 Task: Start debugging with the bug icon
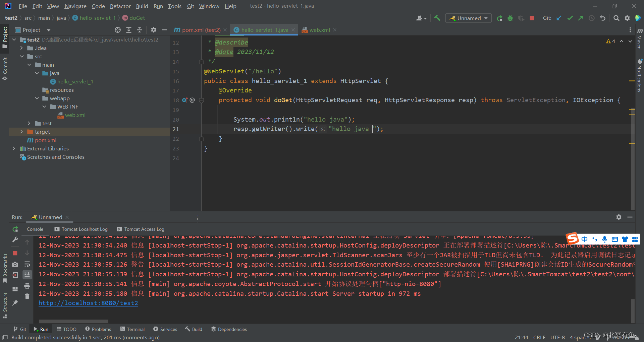(x=510, y=18)
